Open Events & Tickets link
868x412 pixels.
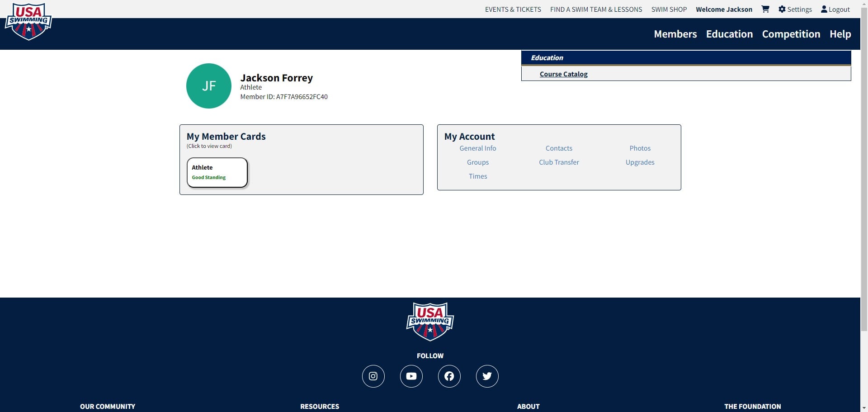pyautogui.click(x=513, y=9)
